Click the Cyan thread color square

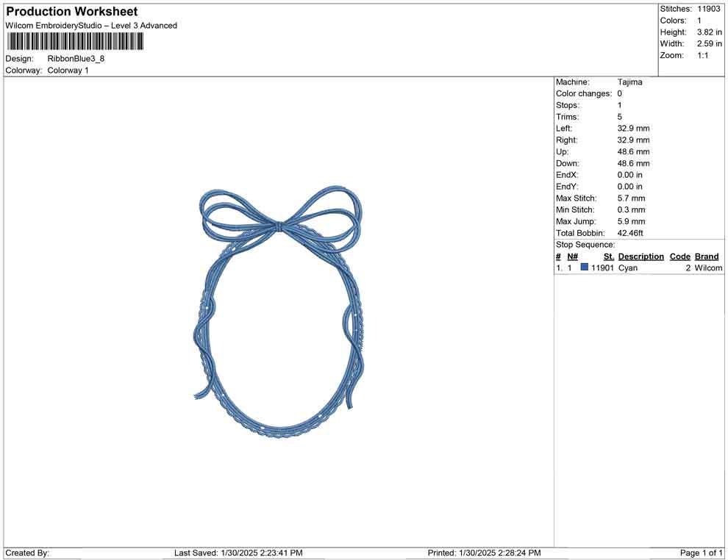[584, 267]
